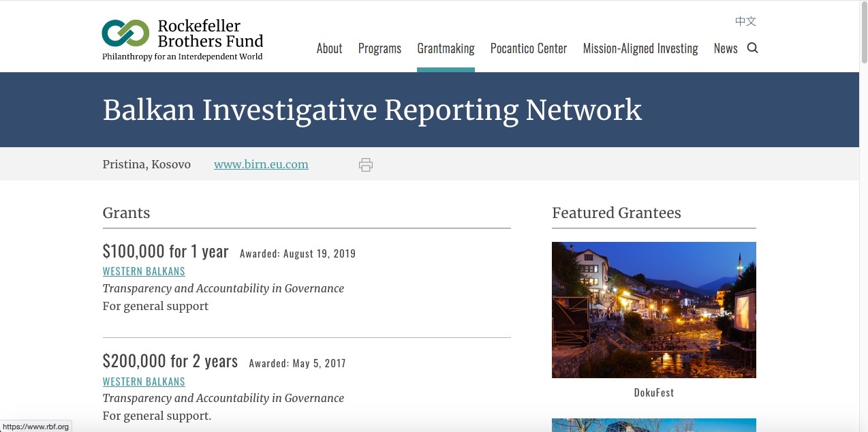Viewport: 868px width, 432px height.
Task: Open Western Balkans link under the $200,000 grant
Action: pyautogui.click(x=144, y=382)
